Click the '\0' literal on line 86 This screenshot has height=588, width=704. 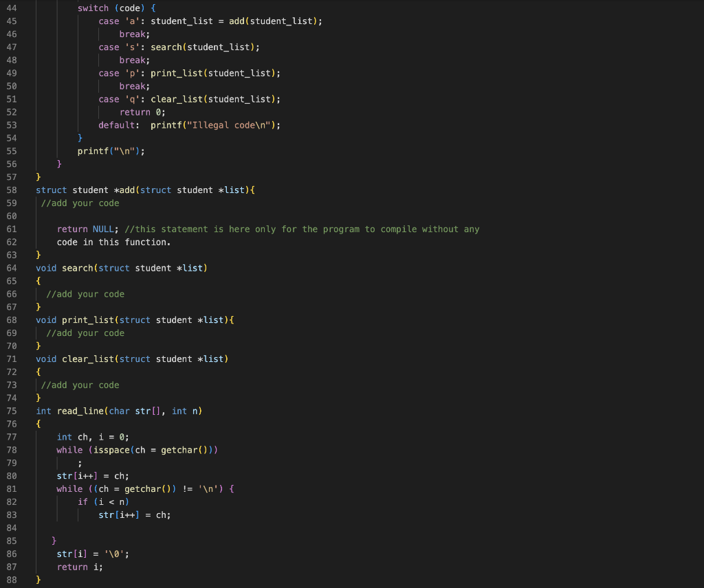click(x=115, y=554)
